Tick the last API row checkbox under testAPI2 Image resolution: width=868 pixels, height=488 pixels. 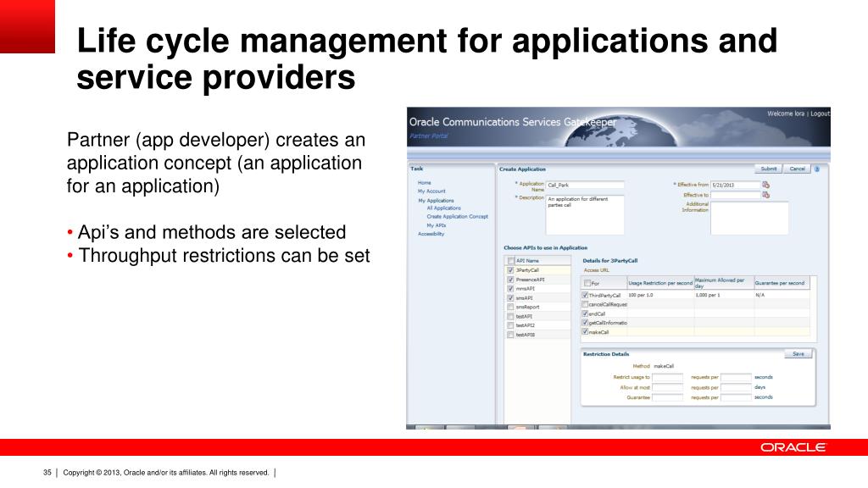pyautogui.click(x=510, y=334)
